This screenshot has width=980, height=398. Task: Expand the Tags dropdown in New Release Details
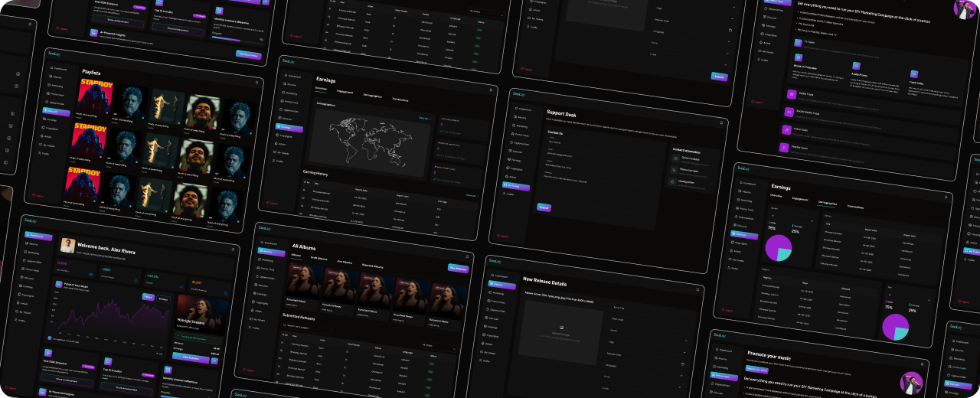coord(651,342)
